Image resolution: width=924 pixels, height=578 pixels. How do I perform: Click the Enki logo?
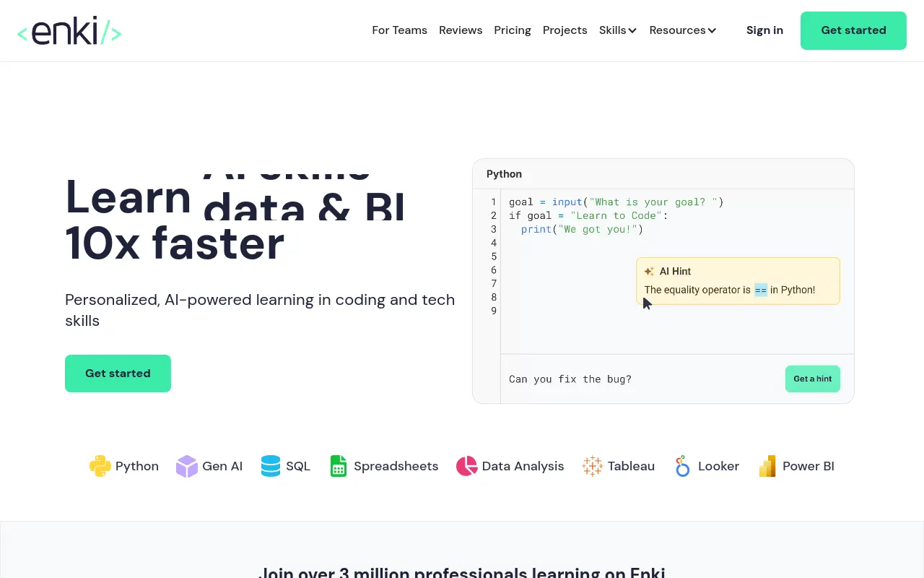[69, 31]
